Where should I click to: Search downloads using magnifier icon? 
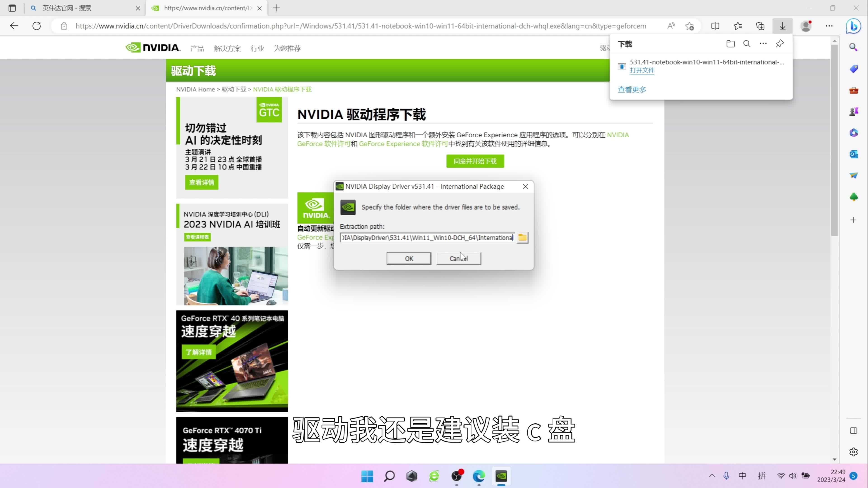tap(747, 43)
